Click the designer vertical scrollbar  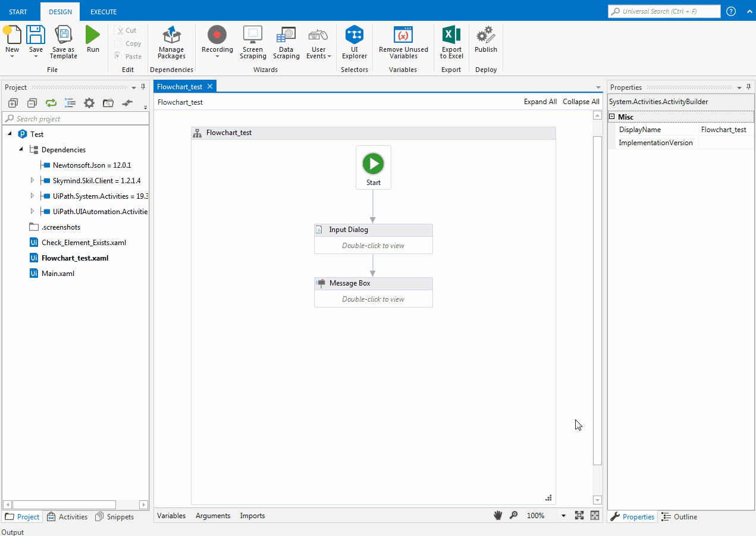tap(598, 300)
